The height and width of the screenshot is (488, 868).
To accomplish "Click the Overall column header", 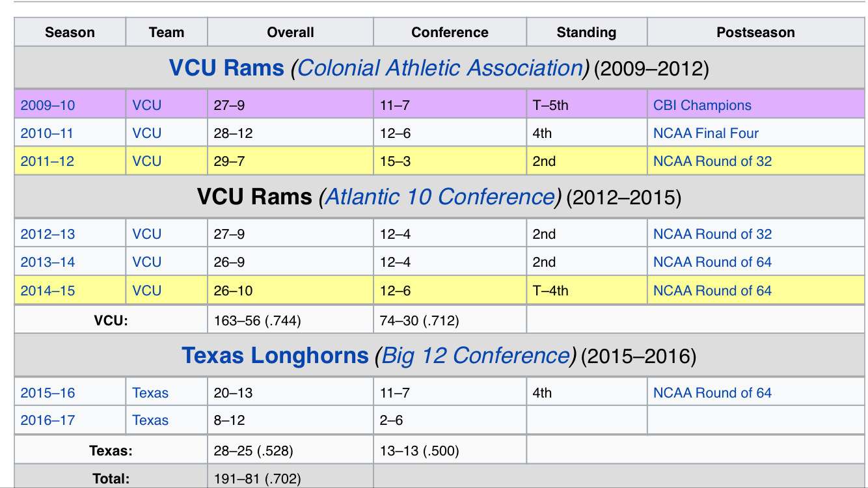I will (291, 33).
